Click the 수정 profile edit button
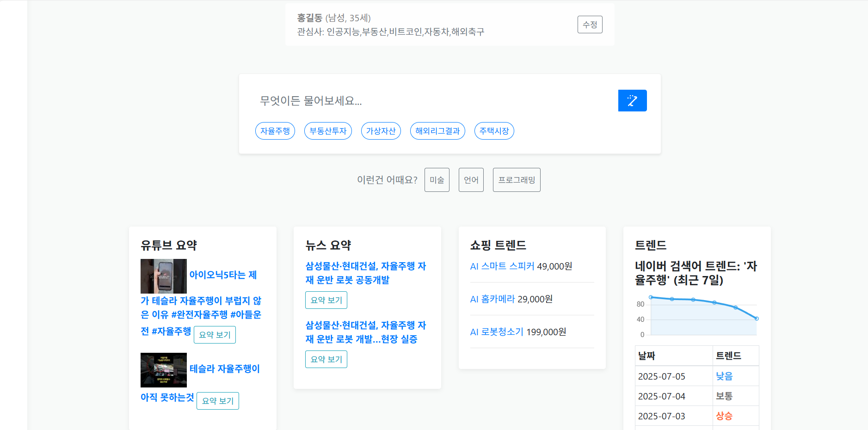The width and height of the screenshot is (868, 430). [590, 25]
